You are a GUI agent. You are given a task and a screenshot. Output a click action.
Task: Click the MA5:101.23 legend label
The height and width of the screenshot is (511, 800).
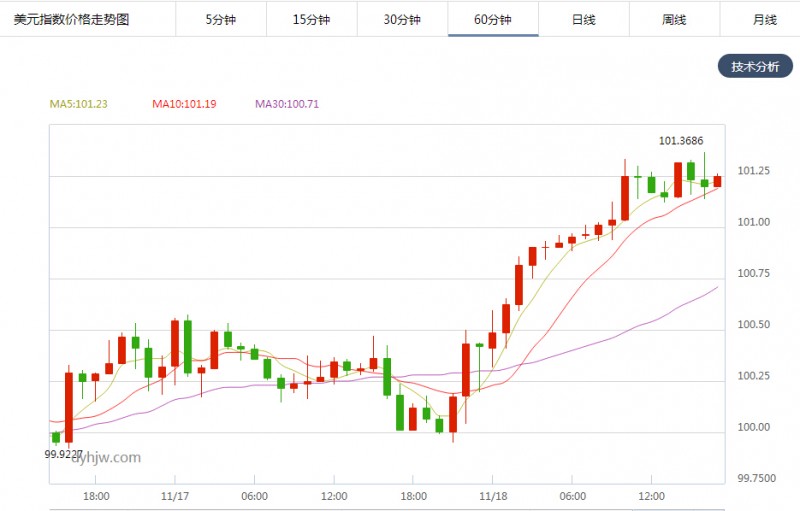click(79, 104)
